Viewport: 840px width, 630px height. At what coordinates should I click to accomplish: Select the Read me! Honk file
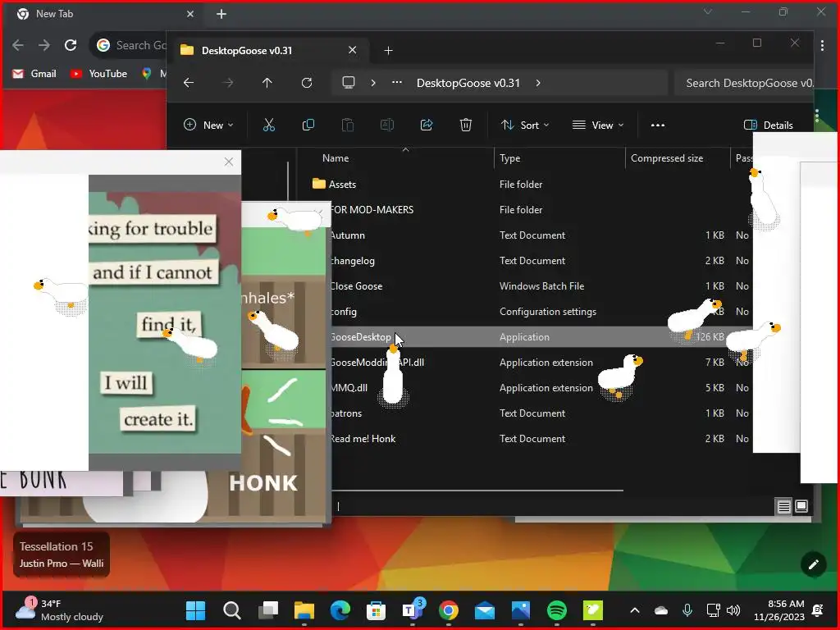pos(363,439)
